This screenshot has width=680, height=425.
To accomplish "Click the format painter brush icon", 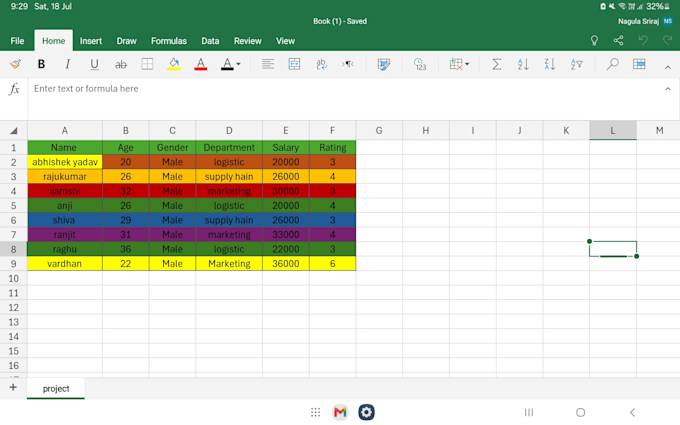I will [15, 64].
